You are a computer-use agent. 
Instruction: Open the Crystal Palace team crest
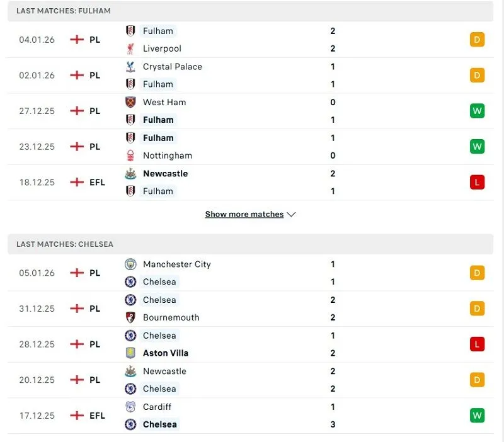[130, 66]
